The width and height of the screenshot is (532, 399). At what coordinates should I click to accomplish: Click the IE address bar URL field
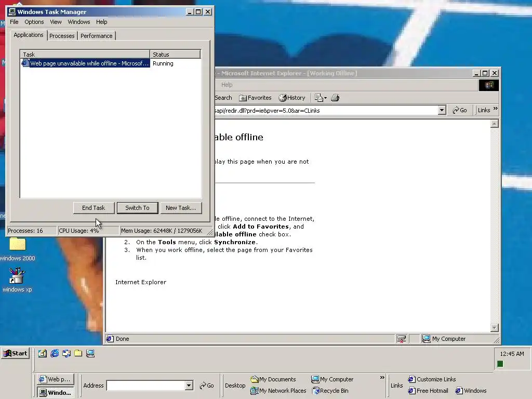[326, 111]
